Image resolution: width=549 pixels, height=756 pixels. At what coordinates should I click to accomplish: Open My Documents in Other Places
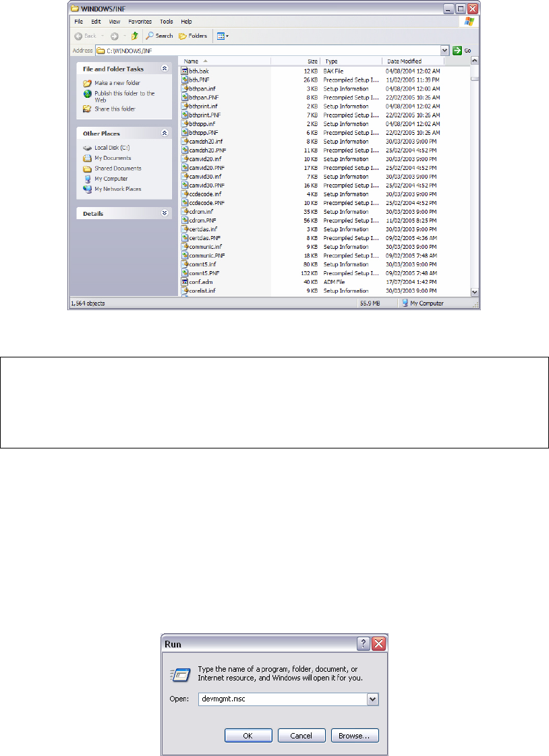click(113, 158)
